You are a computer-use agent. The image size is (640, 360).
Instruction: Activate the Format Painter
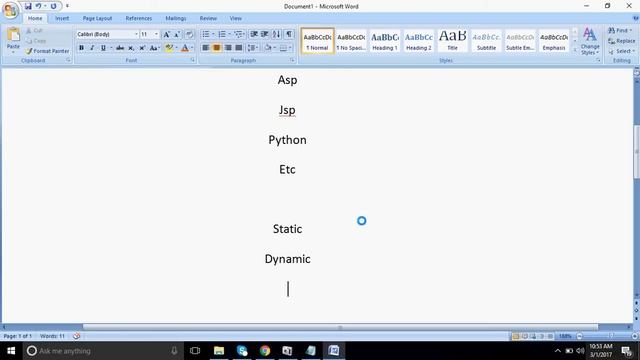click(47, 51)
